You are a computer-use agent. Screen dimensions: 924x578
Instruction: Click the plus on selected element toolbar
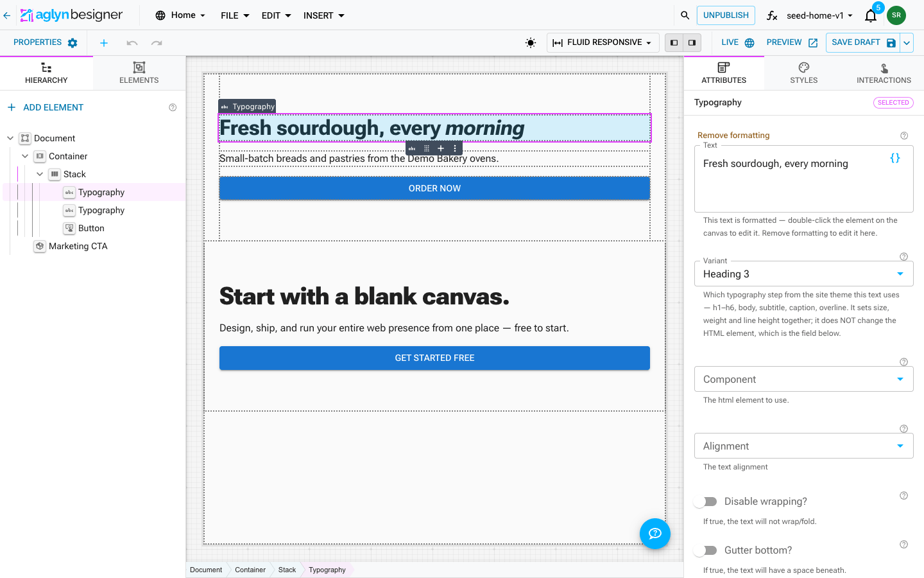click(x=441, y=148)
